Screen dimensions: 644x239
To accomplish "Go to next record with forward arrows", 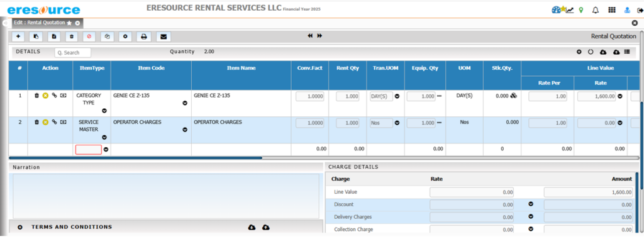I will pos(319,36).
